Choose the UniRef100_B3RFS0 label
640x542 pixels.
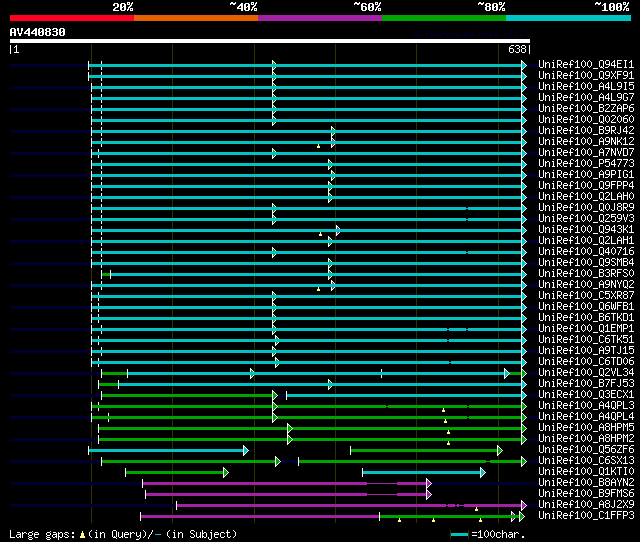[586, 274]
